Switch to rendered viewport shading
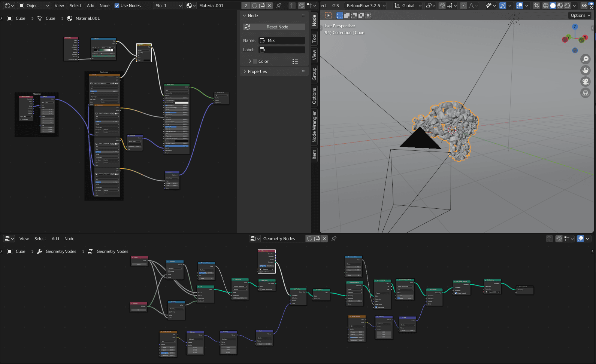The width and height of the screenshot is (596, 364). pos(567,6)
